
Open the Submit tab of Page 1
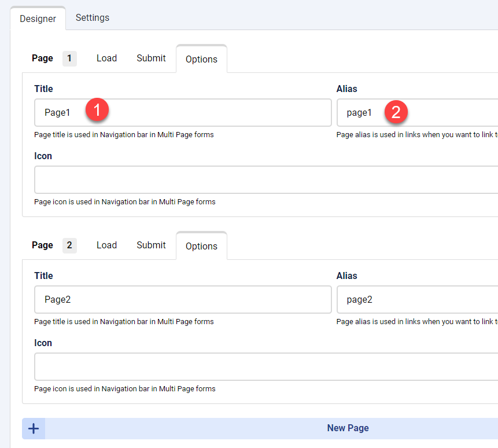pos(151,58)
